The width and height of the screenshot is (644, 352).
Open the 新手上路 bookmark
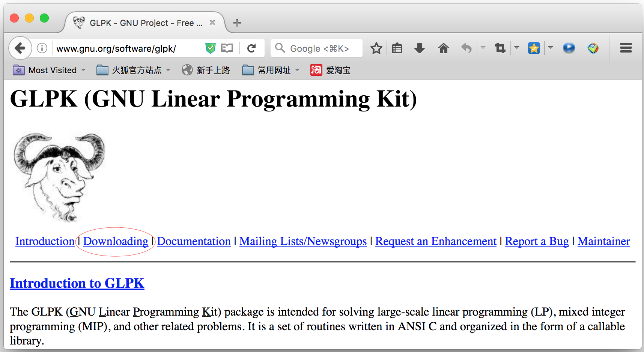[206, 70]
